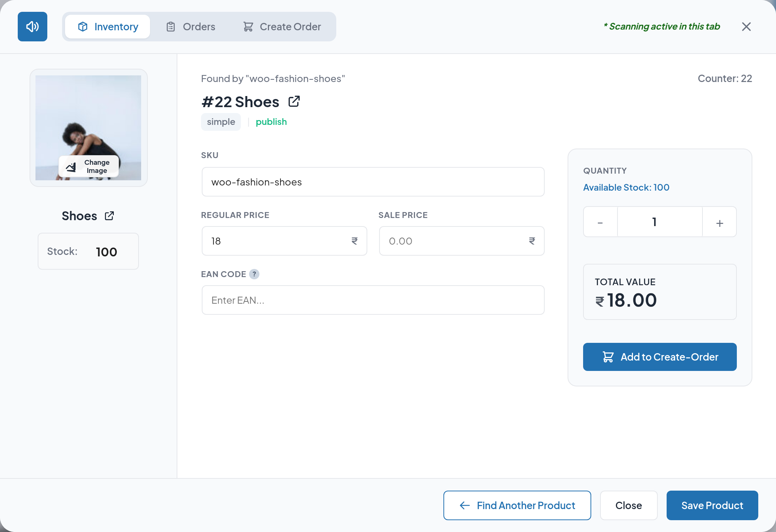Click the 'simple' product type badge
Image resolution: width=776 pixels, height=532 pixels.
click(x=221, y=122)
